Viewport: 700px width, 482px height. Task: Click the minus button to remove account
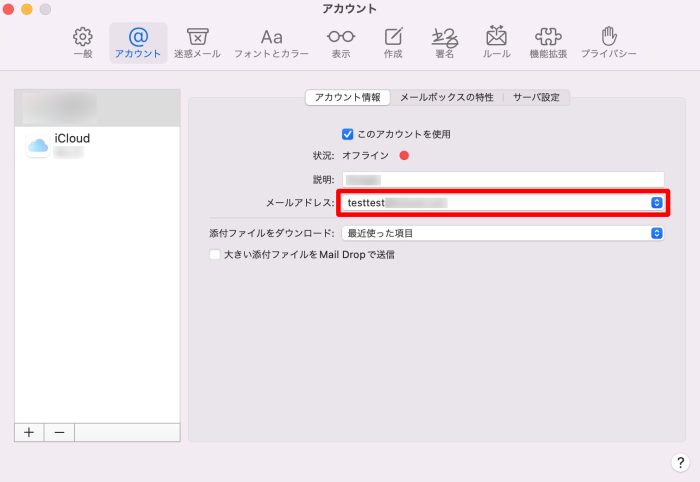tap(59, 432)
